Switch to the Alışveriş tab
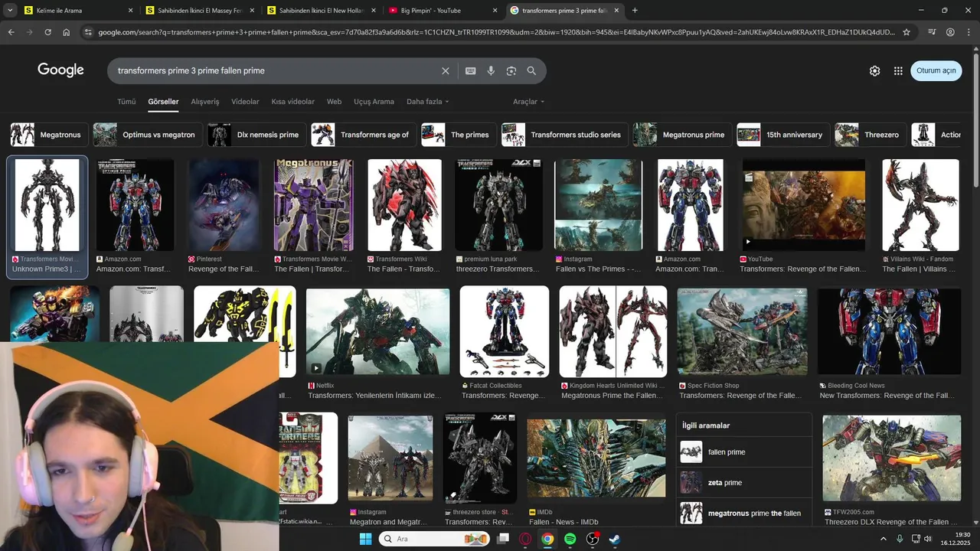The height and width of the screenshot is (551, 980). point(204,102)
